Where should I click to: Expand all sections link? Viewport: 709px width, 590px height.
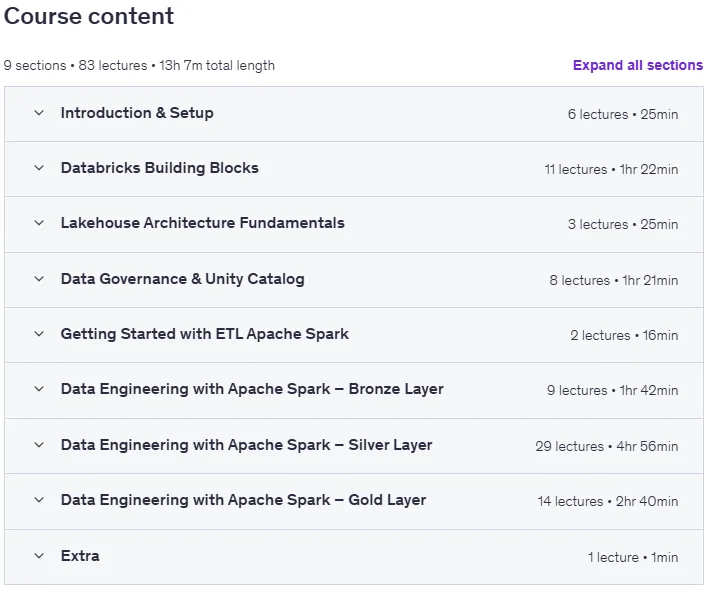tap(638, 65)
